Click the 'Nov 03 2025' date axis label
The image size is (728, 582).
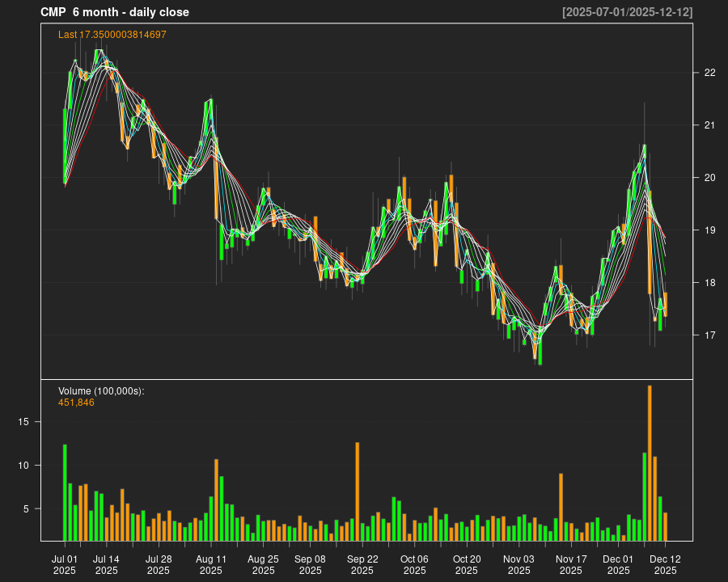click(x=518, y=564)
